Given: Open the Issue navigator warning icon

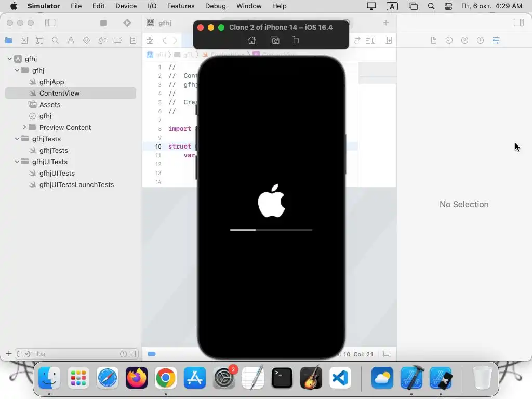Looking at the screenshot, I should [x=71, y=41].
